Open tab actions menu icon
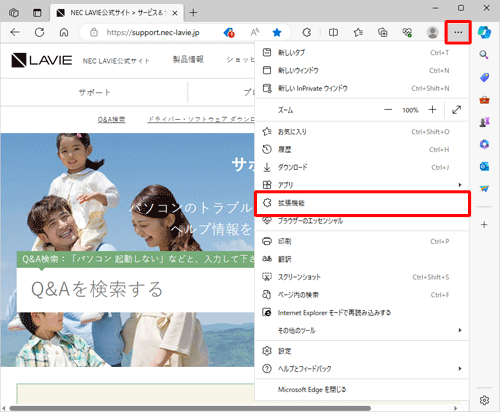Viewport: 500px width, 412px height. pos(37,13)
